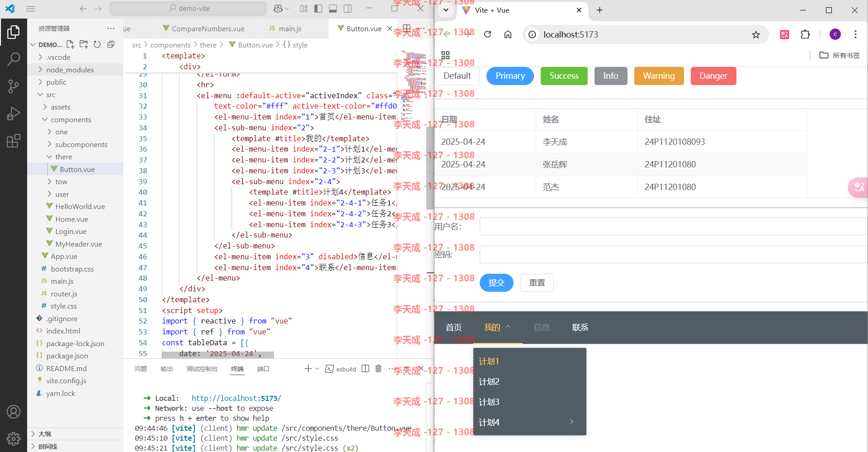Open explorer More Actions ellipsis menu
868x452 pixels.
coord(111,29)
